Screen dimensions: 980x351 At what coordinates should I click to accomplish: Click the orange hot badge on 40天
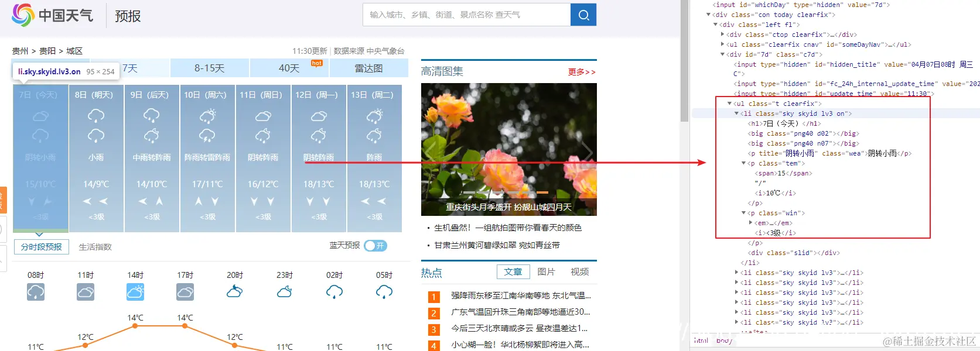[x=317, y=63]
